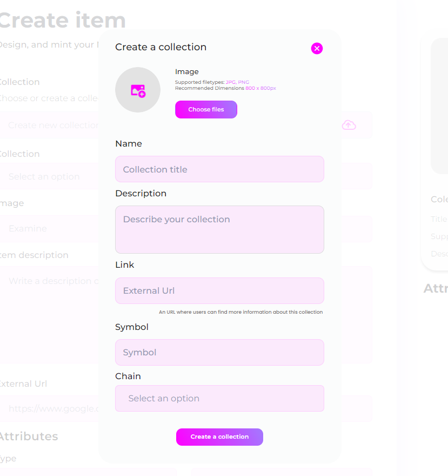Click the cloud upload icon behind the dialog
Image resolution: width=448 pixels, height=476 pixels.
(349, 125)
